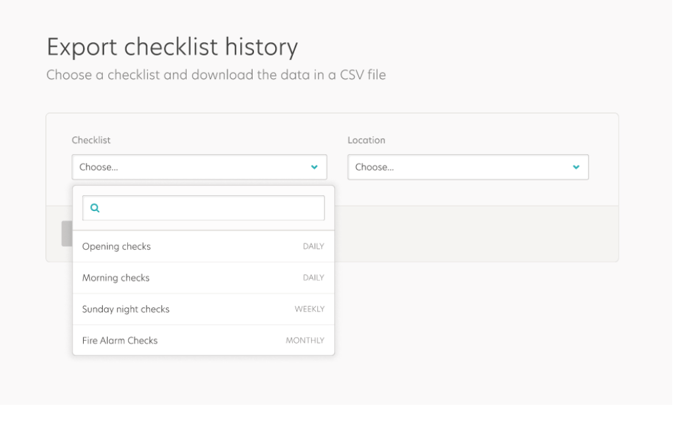This screenshot has width=688, height=426.
Task: Click the CSV file subtitle text
Action: point(216,75)
